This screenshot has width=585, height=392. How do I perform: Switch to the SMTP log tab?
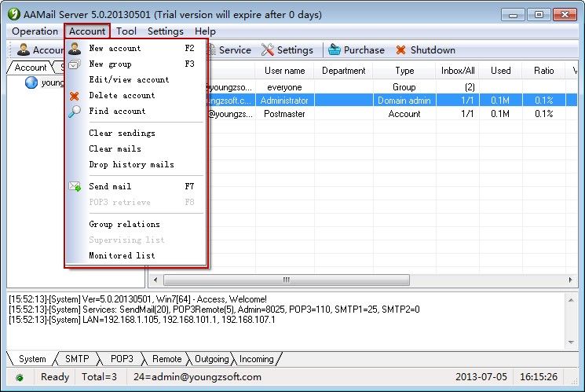pyautogui.click(x=77, y=359)
